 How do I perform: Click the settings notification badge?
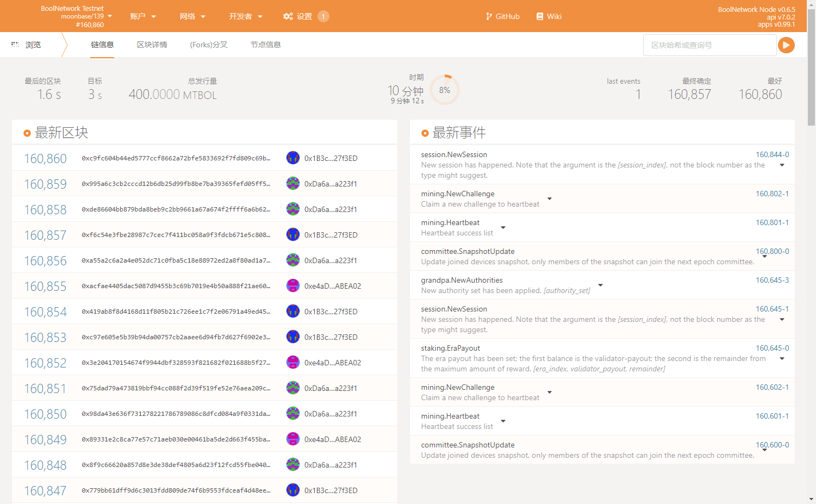(323, 16)
